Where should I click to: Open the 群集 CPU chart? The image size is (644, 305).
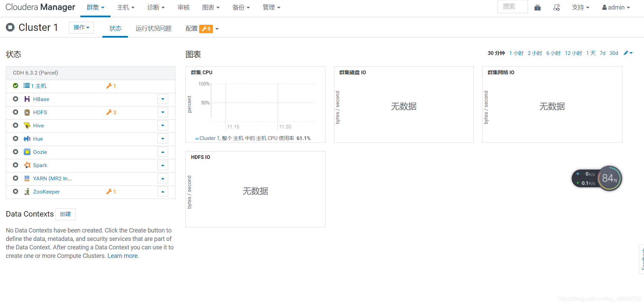point(255,104)
